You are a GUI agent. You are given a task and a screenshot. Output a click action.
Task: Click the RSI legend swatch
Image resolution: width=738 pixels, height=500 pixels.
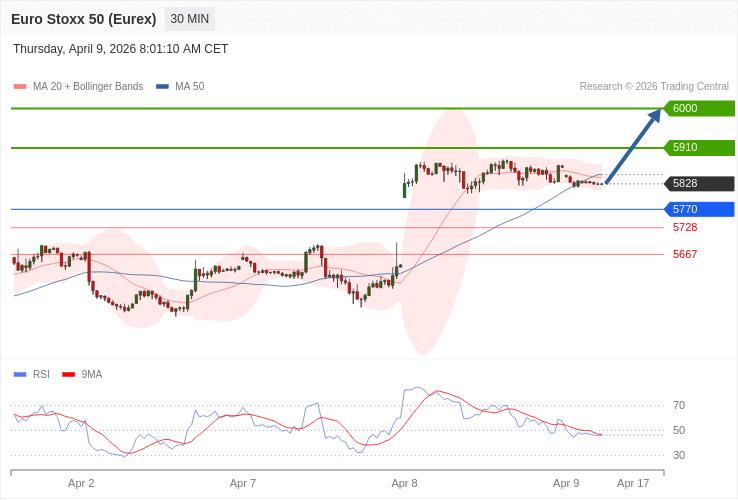click(20, 375)
